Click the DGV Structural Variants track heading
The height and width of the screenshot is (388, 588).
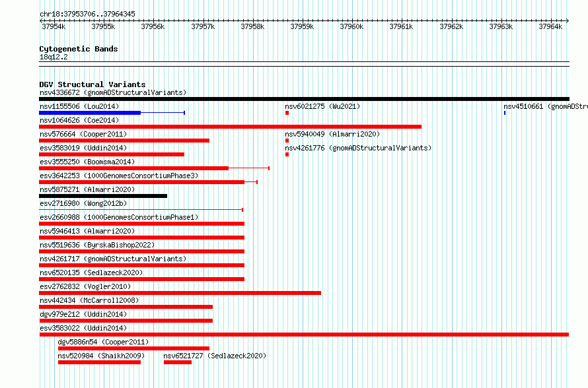pyautogui.click(x=92, y=84)
